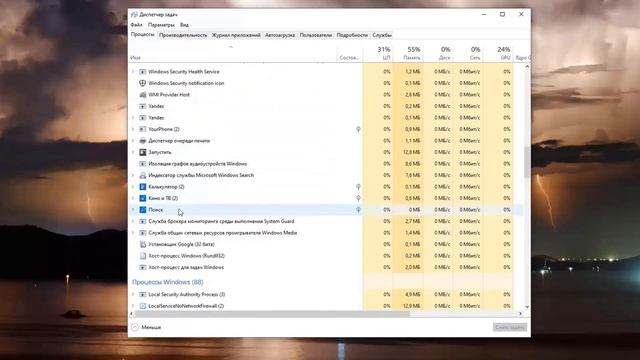Screen dimensions: 640x360
Task: Open the Вид menu
Action: point(184,25)
